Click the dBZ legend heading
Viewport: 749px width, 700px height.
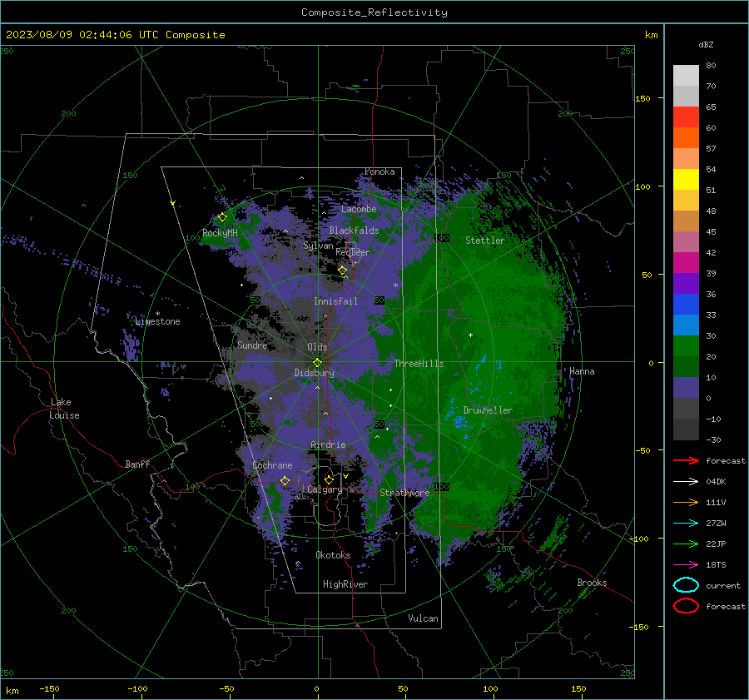coord(706,44)
